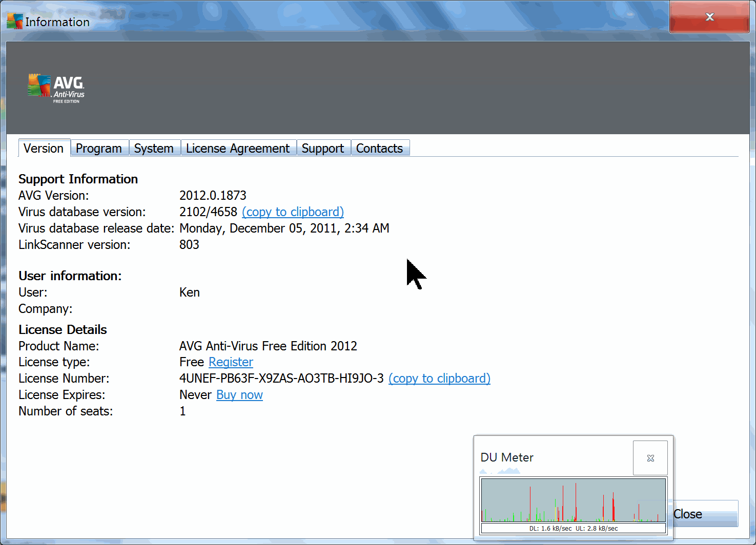Open the System tab
This screenshot has width=756, height=545.
(x=154, y=148)
